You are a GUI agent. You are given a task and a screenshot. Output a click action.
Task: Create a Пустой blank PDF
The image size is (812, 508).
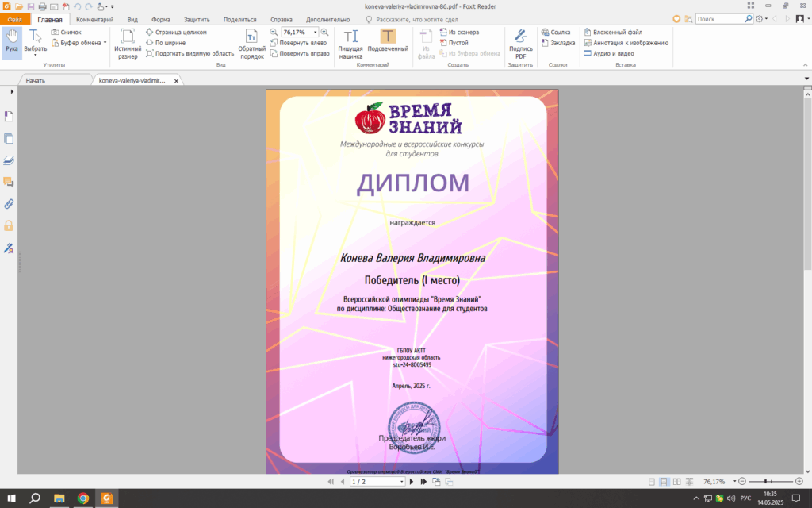[x=454, y=43]
